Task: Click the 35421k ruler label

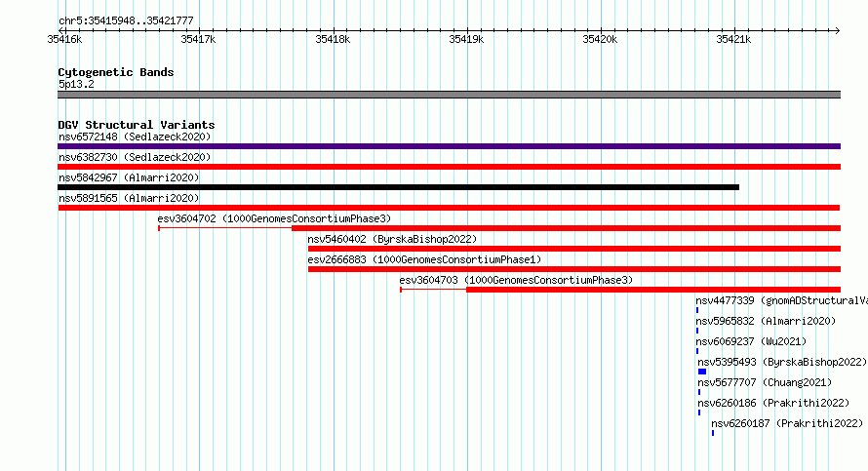Action: tap(733, 39)
